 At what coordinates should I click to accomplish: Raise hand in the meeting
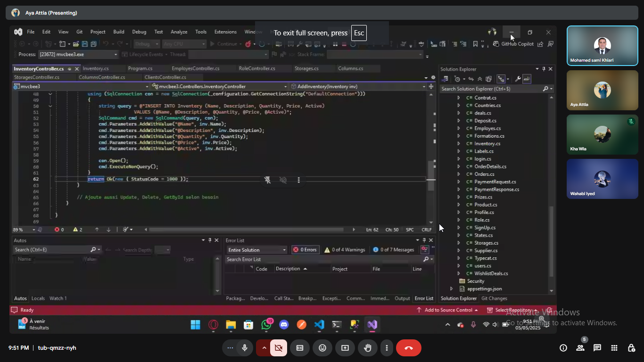pos(368,348)
